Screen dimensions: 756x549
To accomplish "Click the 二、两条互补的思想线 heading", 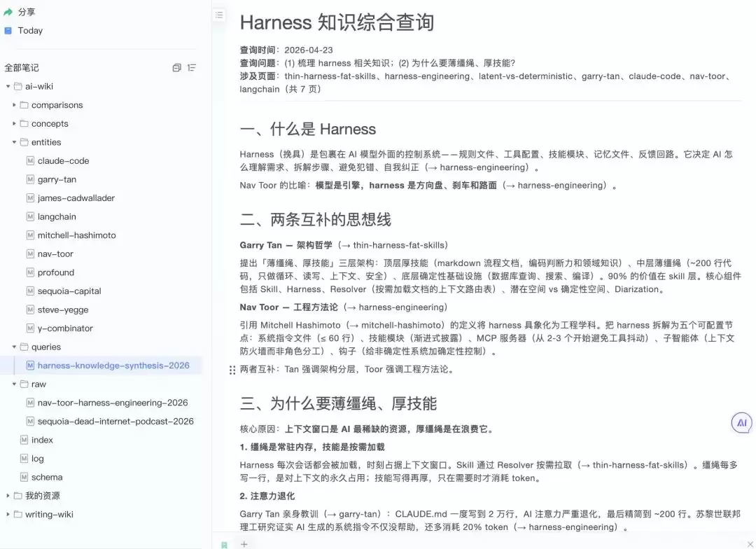I will 315,219.
